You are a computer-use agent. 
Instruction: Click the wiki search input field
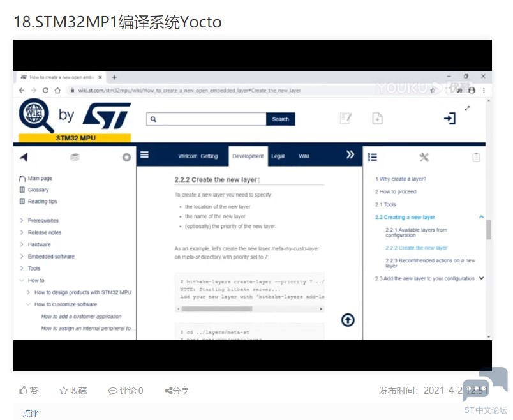(x=207, y=119)
